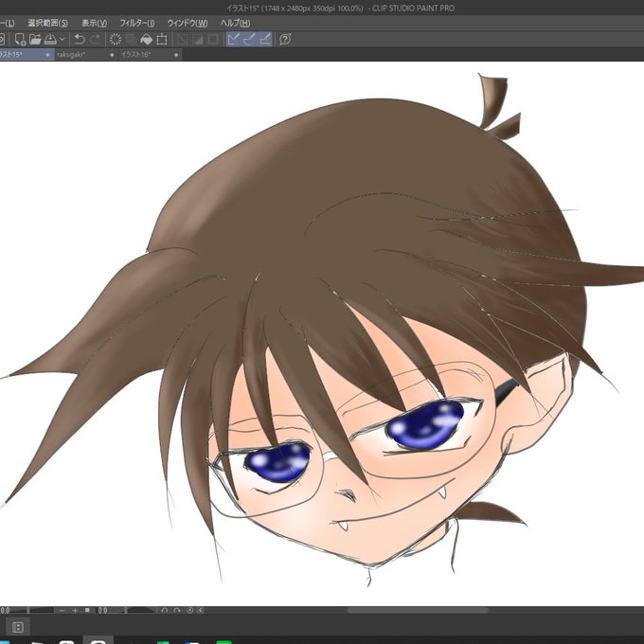Click the Clear layer dotted-circle icon
644x644 pixels.
click(x=116, y=40)
